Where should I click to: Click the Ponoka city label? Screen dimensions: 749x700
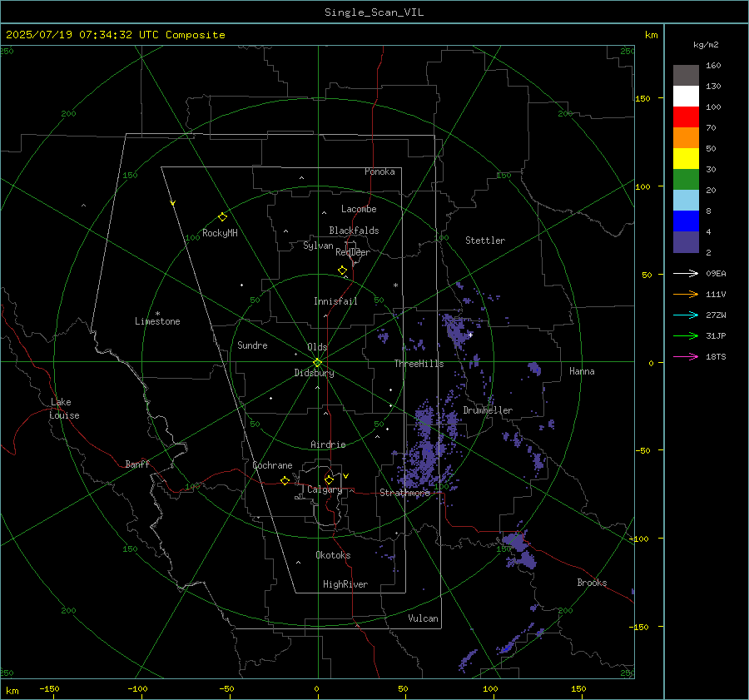click(379, 171)
